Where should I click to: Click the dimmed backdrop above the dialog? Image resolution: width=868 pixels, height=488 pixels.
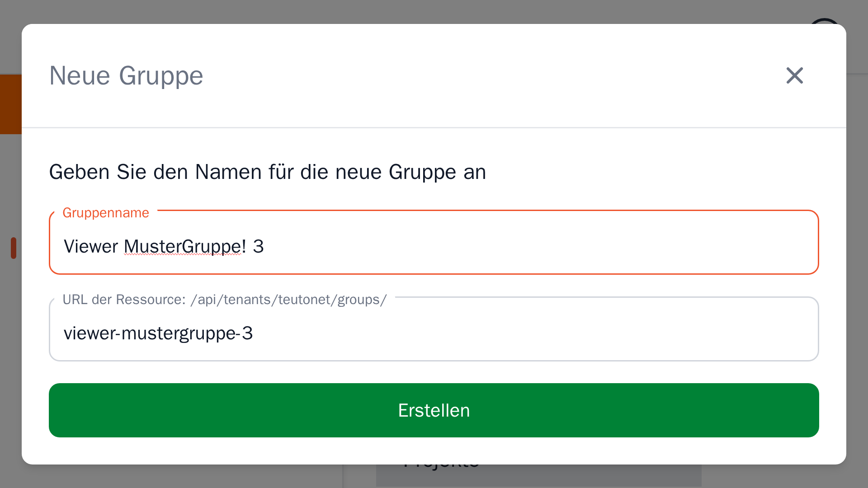coord(407,11)
